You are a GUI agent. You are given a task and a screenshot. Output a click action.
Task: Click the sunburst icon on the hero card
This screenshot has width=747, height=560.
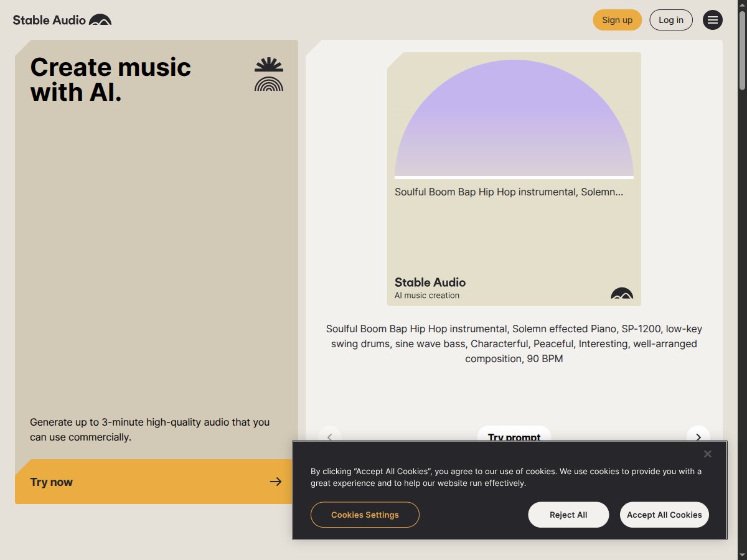(x=269, y=64)
